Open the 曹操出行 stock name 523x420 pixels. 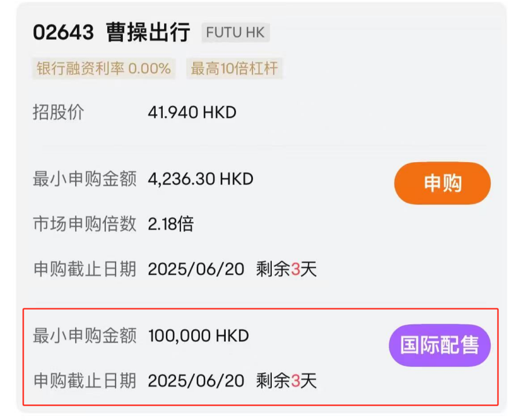148,33
